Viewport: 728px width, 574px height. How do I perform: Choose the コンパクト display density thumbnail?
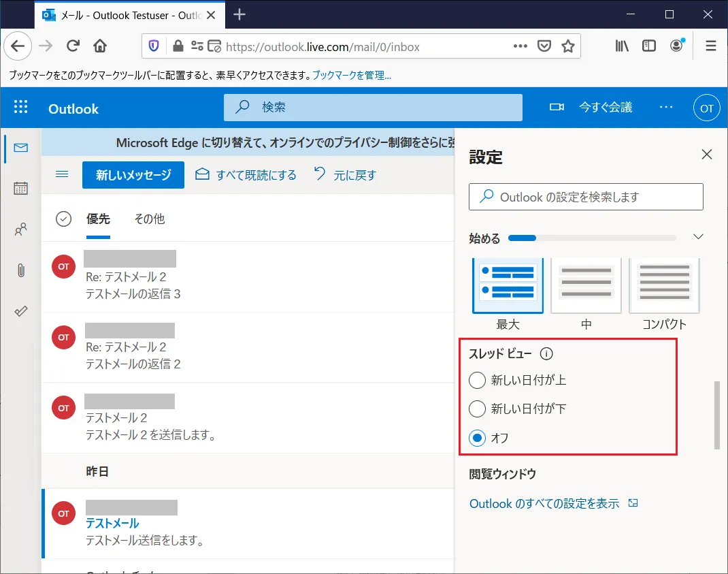click(x=664, y=285)
